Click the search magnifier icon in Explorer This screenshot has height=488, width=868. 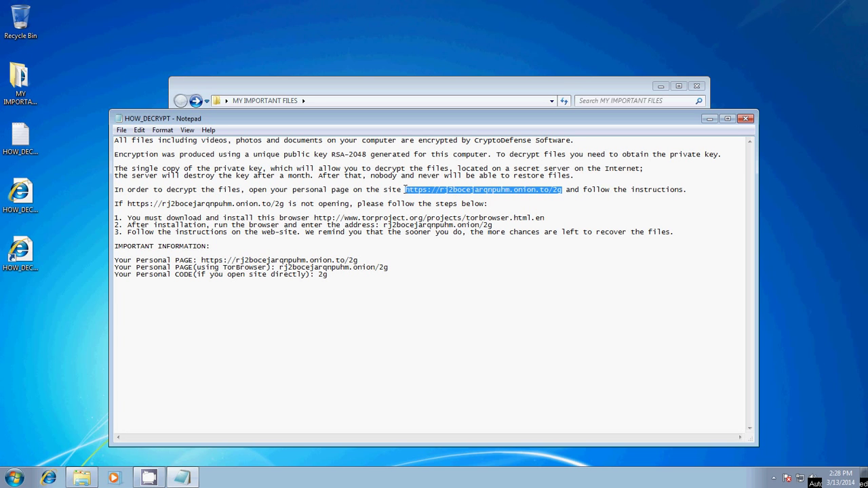[699, 101]
